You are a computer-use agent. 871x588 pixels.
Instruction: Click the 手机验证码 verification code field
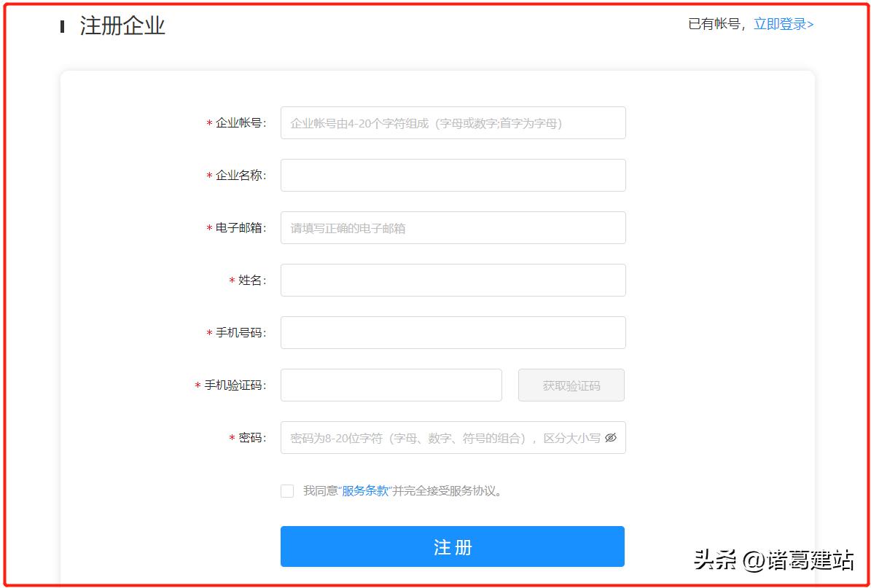[391, 385]
